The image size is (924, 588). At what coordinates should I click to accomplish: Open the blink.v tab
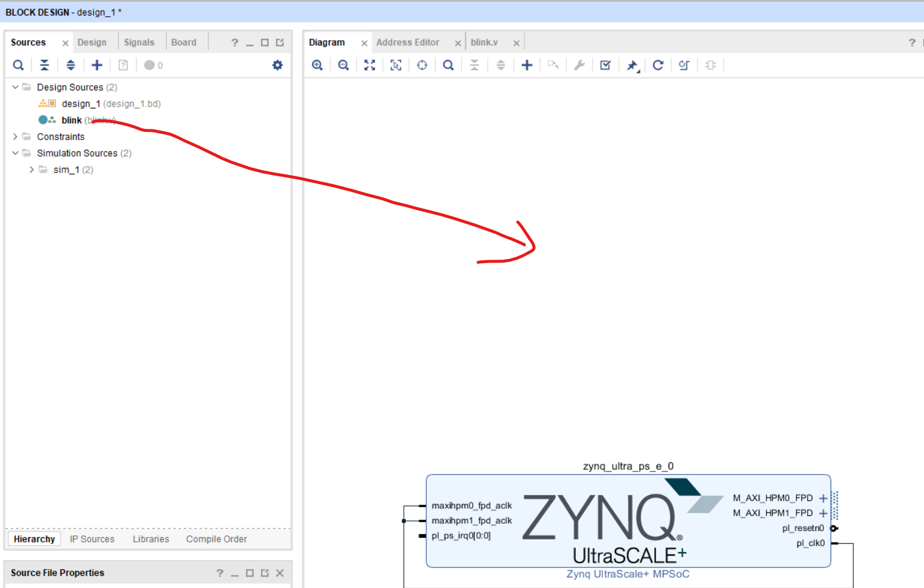484,43
